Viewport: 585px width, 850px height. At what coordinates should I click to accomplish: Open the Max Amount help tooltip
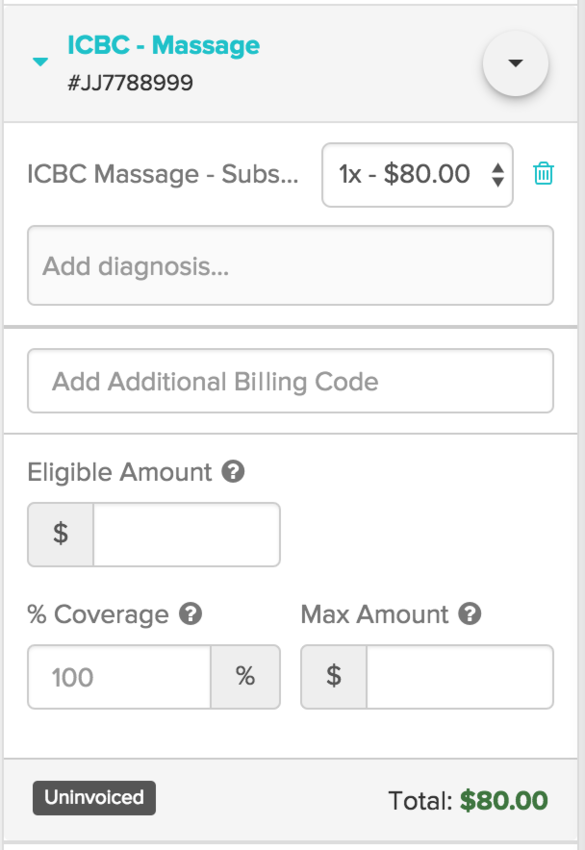click(470, 614)
